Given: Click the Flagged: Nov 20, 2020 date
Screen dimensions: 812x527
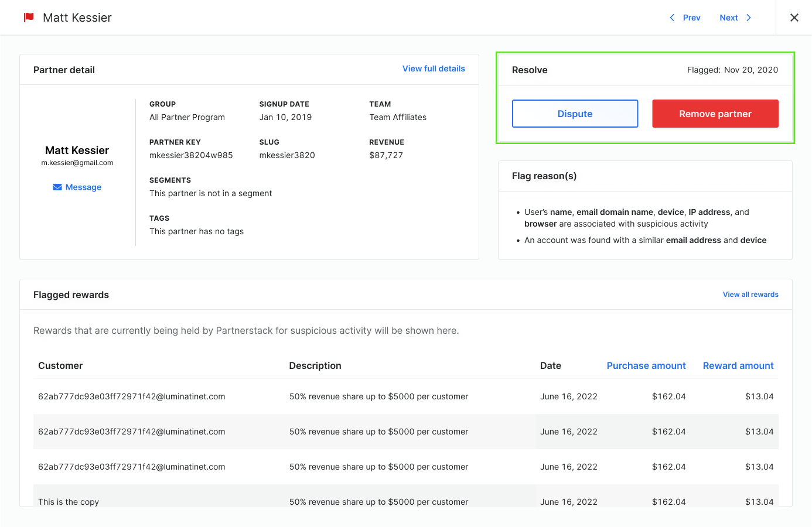Looking at the screenshot, I should 732,70.
